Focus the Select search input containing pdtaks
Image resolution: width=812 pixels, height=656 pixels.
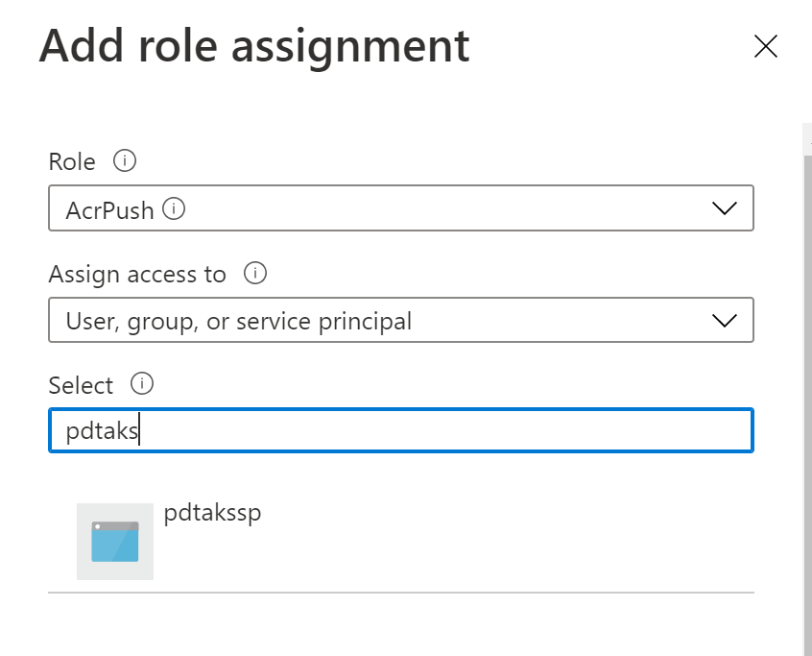[400, 430]
